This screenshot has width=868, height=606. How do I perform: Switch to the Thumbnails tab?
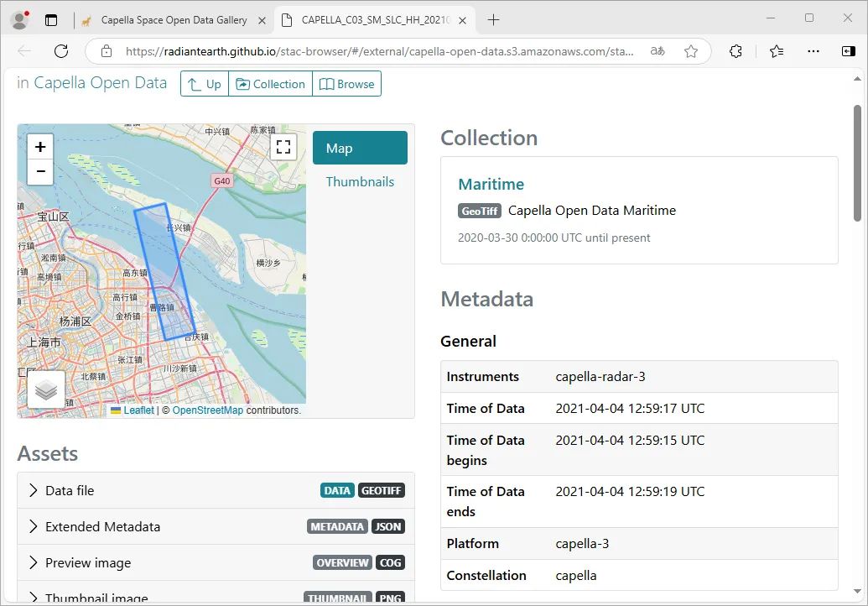click(360, 181)
